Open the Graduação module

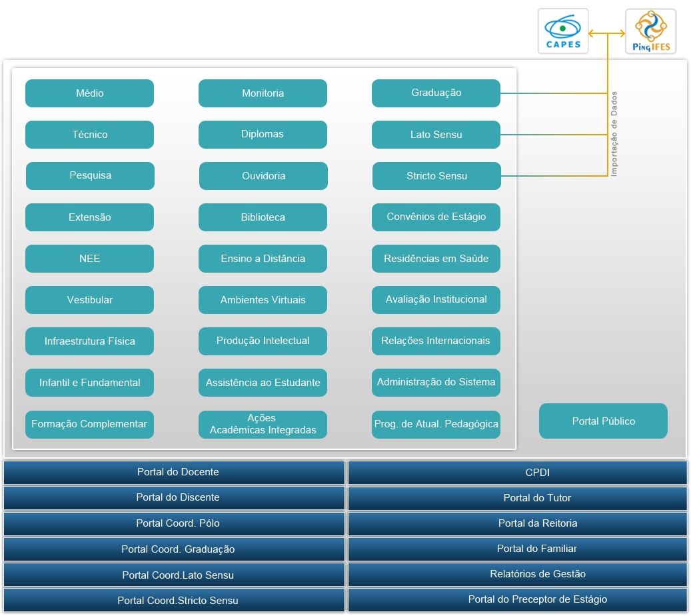[x=436, y=93]
